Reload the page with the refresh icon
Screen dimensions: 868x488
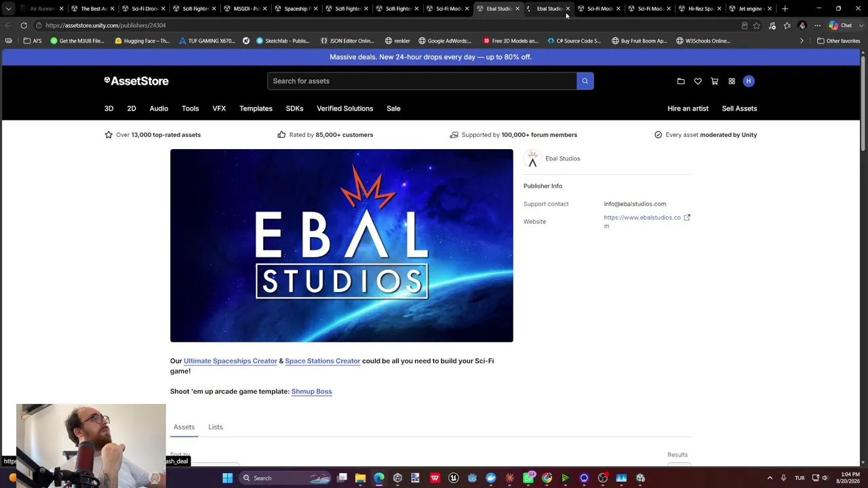tap(24, 26)
